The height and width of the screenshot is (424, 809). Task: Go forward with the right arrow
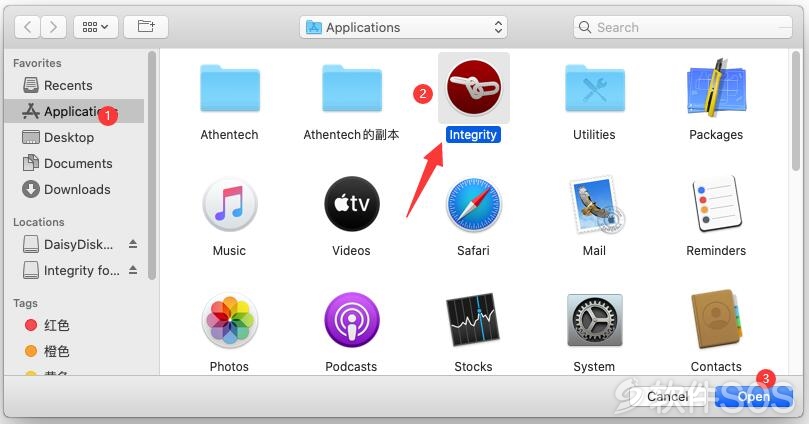[x=53, y=27]
